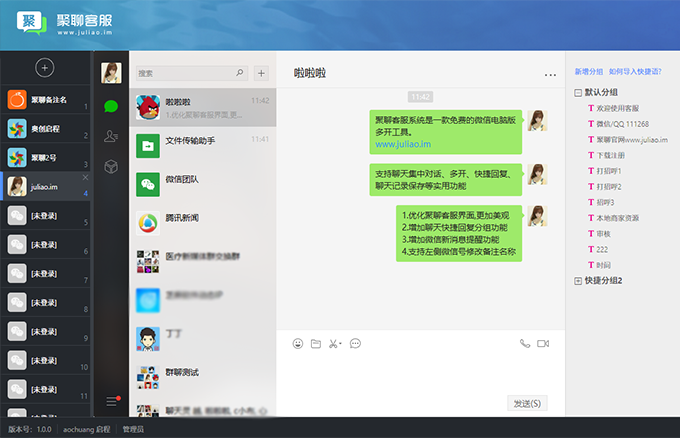Open the three-dot chat options menu
This screenshot has height=438, width=680.
(550, 75)
